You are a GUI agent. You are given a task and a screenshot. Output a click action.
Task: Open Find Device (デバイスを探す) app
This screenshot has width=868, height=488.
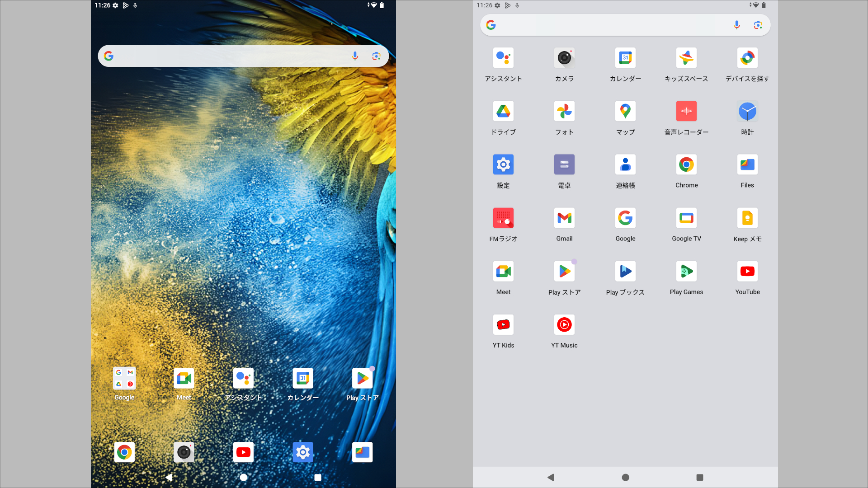tap(747, 58)
